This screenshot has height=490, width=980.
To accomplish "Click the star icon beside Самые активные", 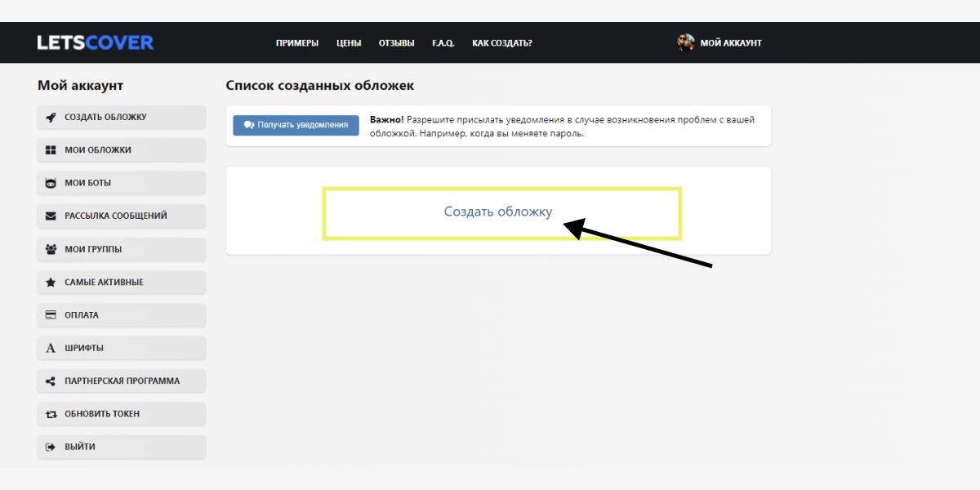I will point(51,283).
